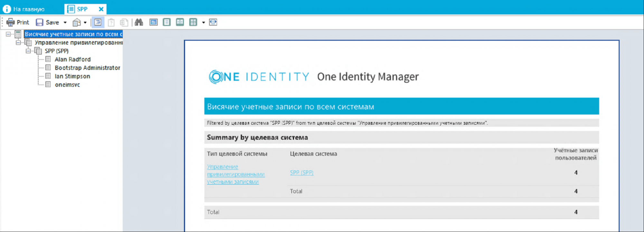The width and height of the screenshot is (644, 232).
Task: Send the report by email icon
Action: pos(77,22)
